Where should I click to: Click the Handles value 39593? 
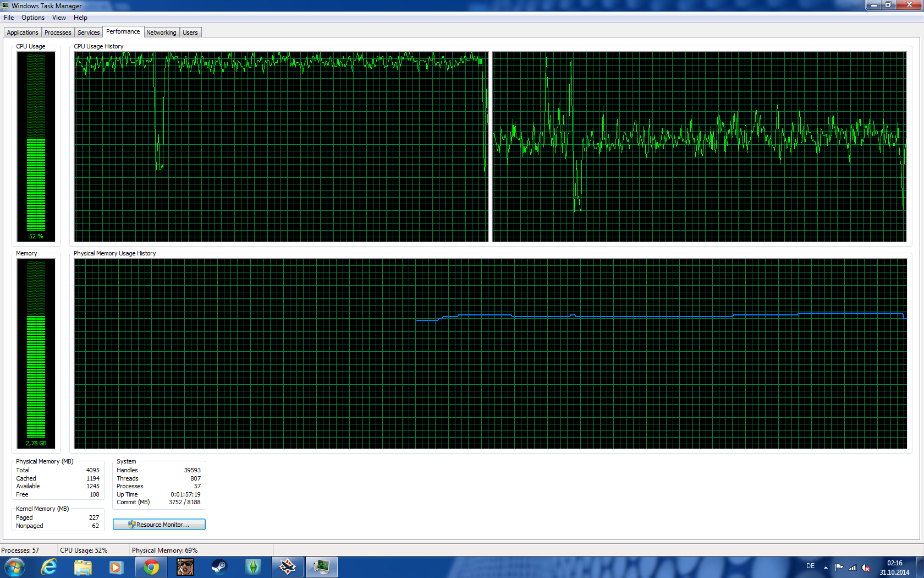(x=192, y=470)
